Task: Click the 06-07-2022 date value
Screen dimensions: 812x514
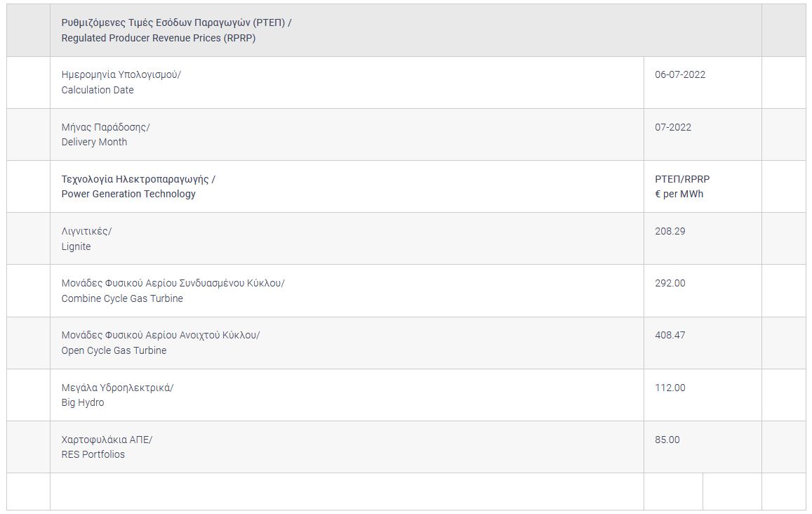Action: click(680, 74)
